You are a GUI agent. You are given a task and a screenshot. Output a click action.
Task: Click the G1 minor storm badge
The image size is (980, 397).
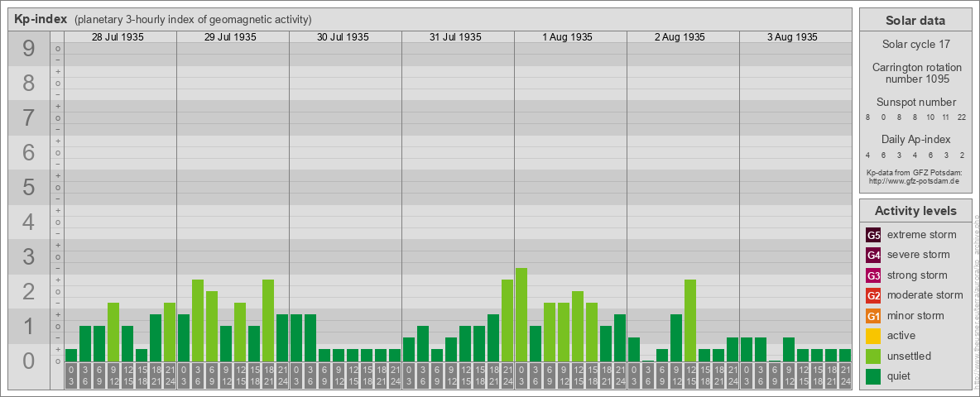(x=873, y=316)
